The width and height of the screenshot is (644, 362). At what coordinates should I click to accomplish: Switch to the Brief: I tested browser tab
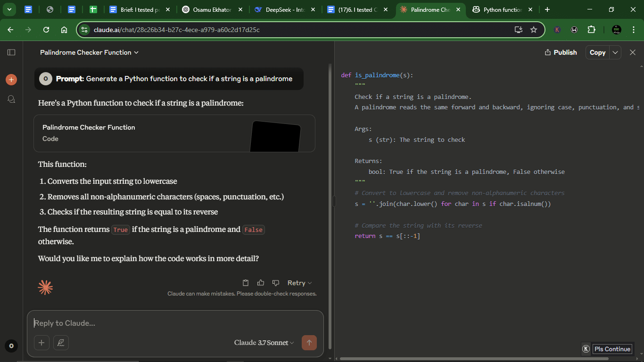140,9
